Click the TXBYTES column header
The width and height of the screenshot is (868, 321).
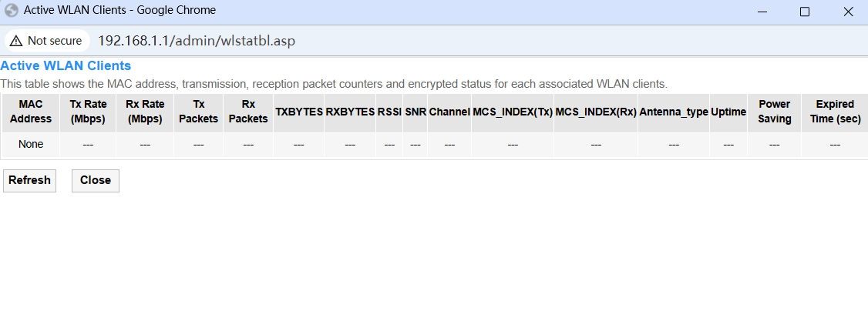[299, 112]
